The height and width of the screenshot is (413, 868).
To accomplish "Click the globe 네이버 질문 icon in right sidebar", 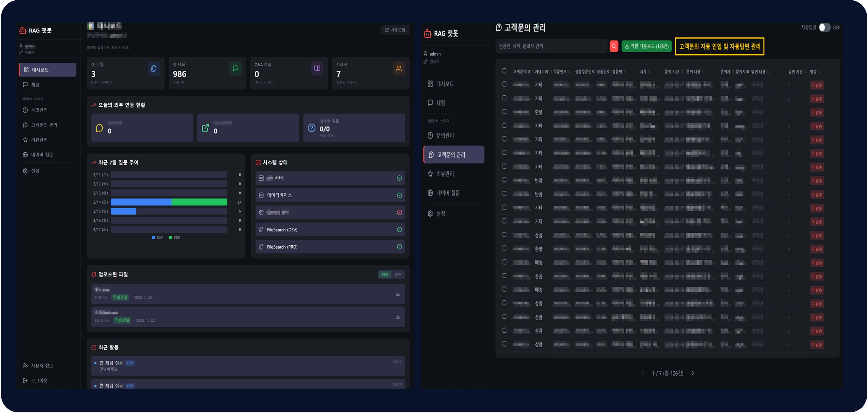I will coord(430,193).
